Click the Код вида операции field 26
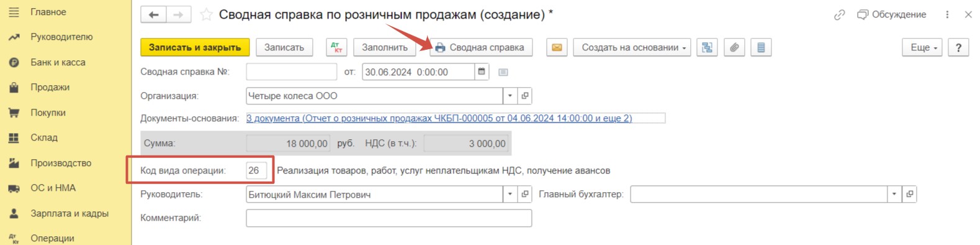Screen dimensions: 980x245 click(257, 170)
